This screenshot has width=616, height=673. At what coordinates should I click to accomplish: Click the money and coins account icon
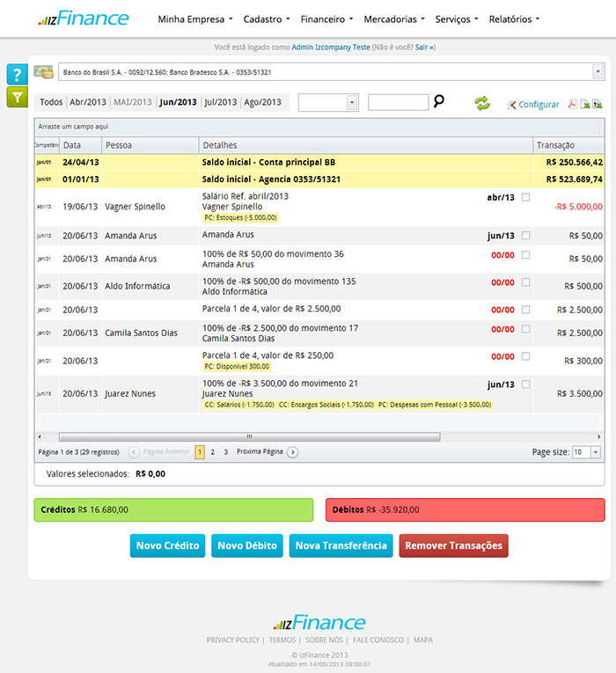point(43,71)
